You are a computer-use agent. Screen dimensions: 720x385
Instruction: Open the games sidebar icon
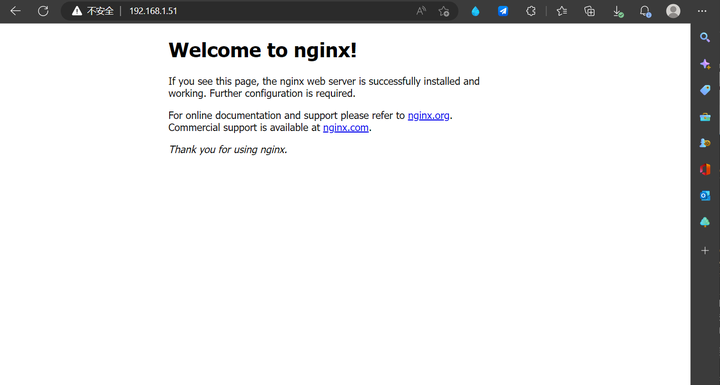point(705,143)
